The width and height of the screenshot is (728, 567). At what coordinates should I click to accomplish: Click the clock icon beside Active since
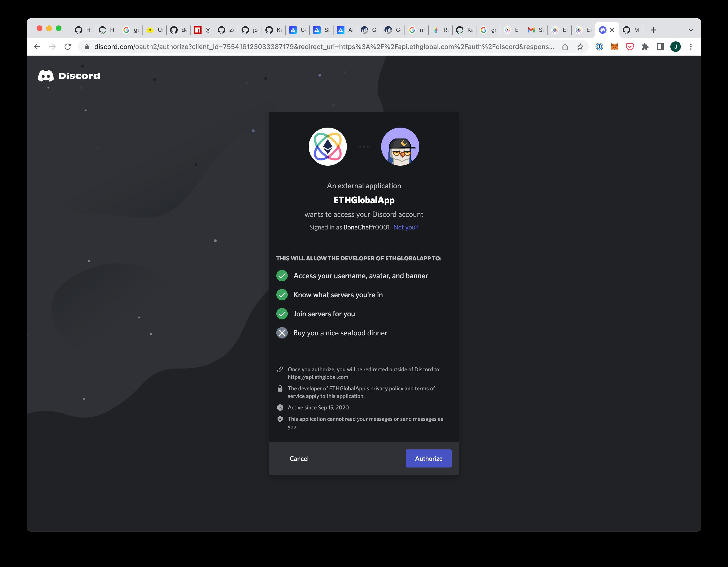click(280, 408)
